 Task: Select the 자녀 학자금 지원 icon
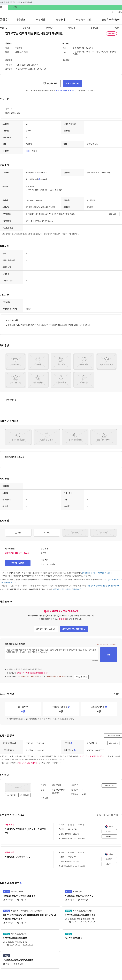[x=106, y=361]
